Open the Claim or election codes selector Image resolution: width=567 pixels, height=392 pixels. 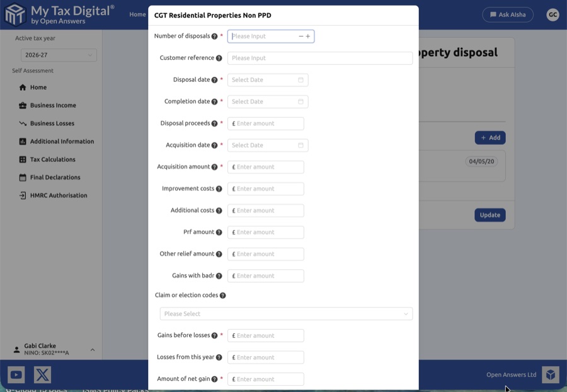pos(285,313)
